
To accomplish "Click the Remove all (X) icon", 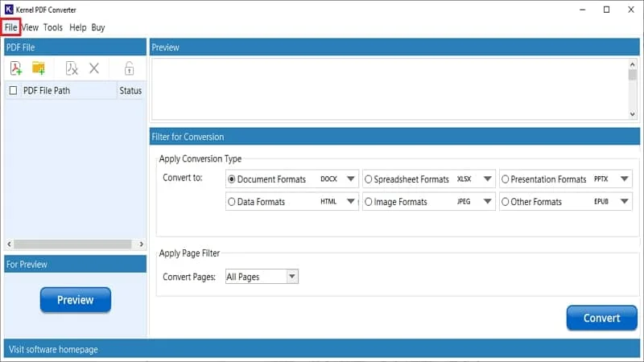I will pyautogui.click(x=94, y=68).
